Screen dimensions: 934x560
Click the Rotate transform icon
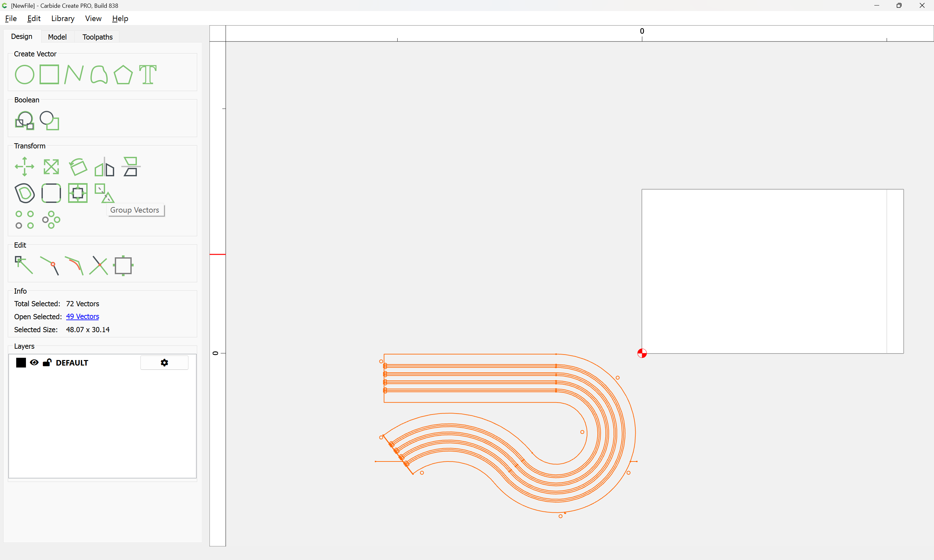click(x=78, y=167)
